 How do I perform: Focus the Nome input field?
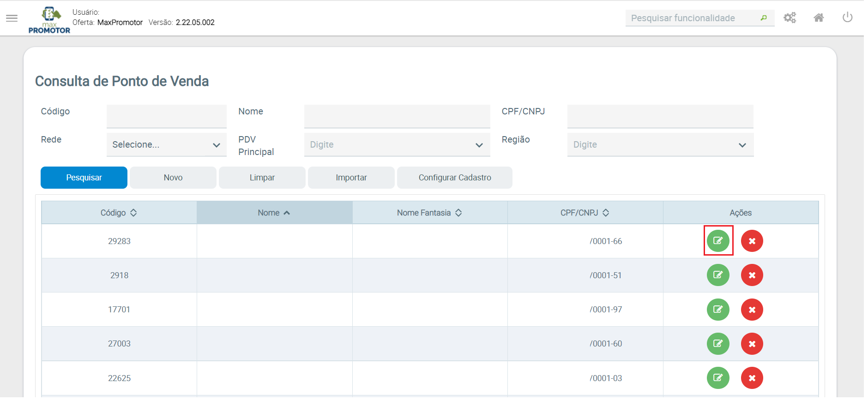pyautogui.click(x=397, y=116)
